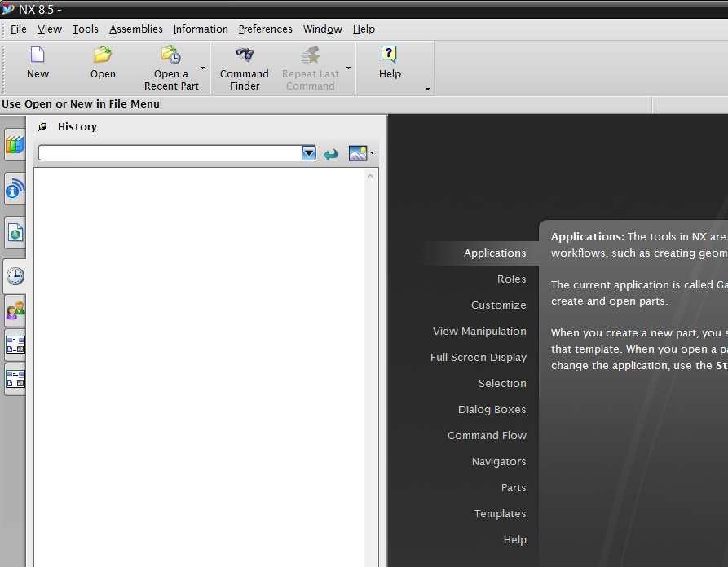Screen dimensions: 728x567
Task: Select the Full Screen Display topic
Action: 479,358
